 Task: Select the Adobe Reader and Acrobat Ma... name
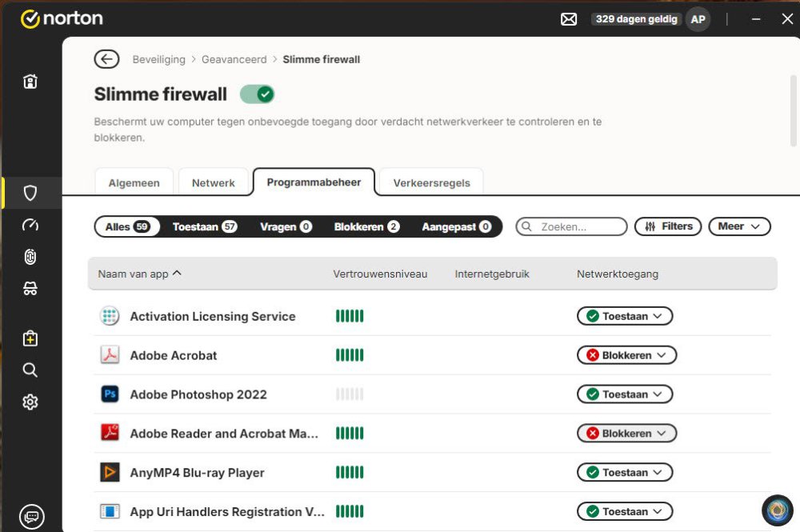(x=224, y=433)
